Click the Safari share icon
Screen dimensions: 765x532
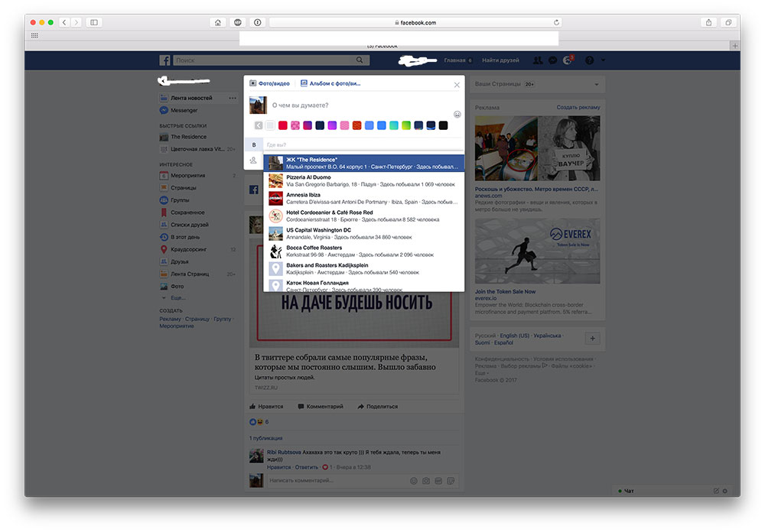708,22
